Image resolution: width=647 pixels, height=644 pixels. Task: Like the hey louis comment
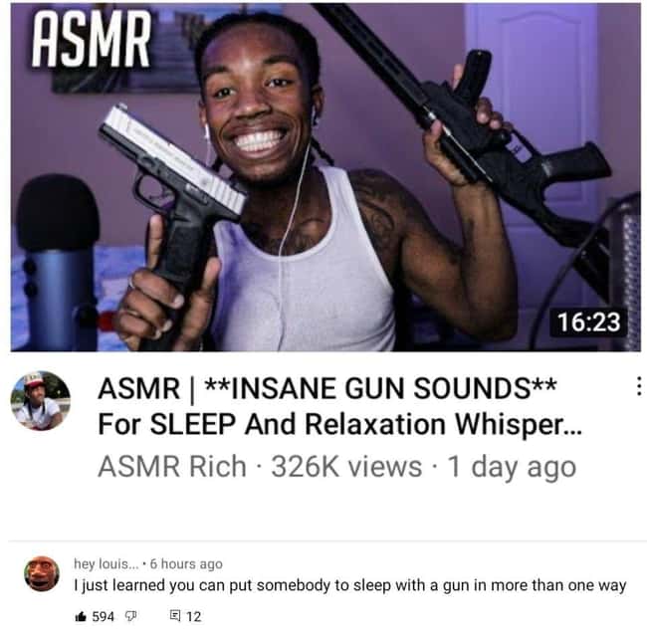(x=81, y=616)
